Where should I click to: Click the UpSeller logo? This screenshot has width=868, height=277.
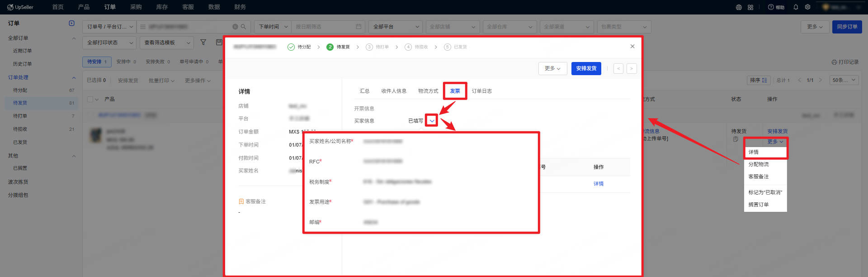click(20, 7)
